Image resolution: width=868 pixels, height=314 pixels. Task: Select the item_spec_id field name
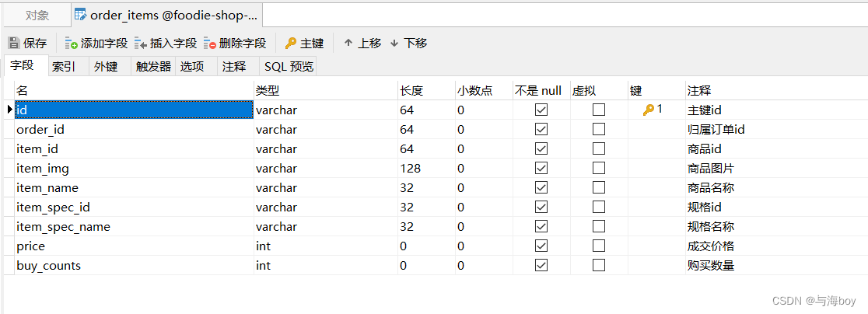tap(134, 207)
